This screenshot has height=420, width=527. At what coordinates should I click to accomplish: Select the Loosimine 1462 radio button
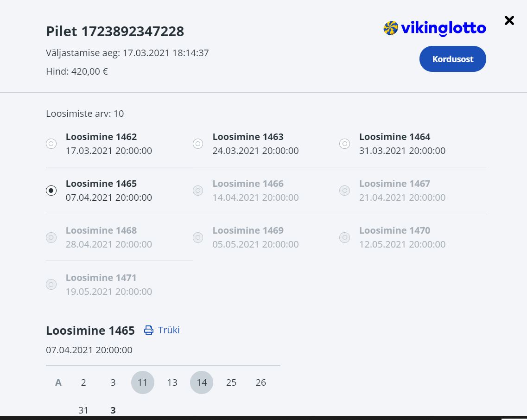pyautogui.click(x=51, y=144)
